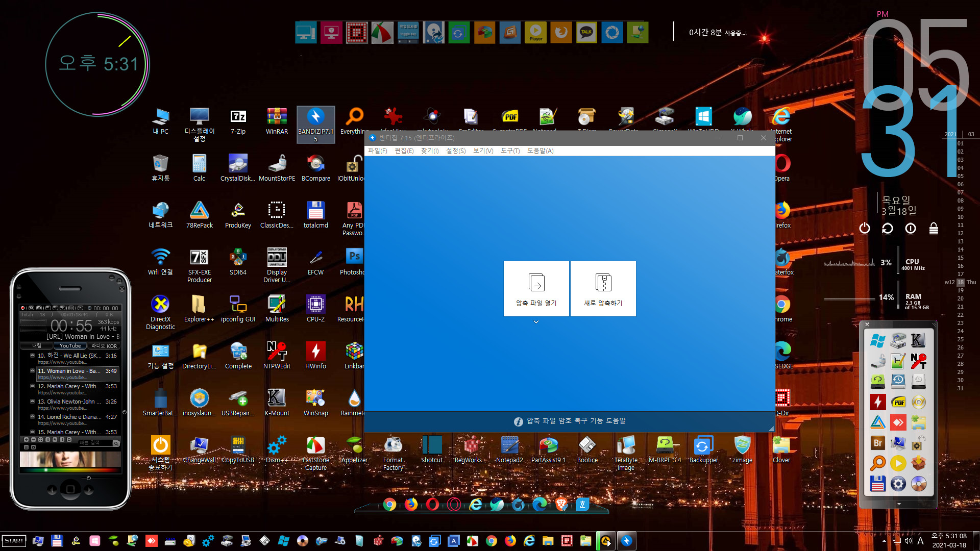
Task: Open the 파일(F) menu in Bandizip
Action: click(378, 151)
